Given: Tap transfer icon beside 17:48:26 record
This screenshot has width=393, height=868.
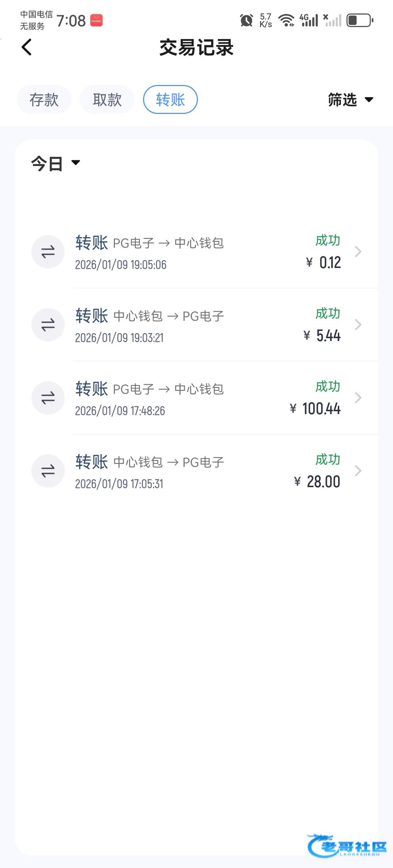Looking at the screenshot, I should (x=48, y=398).
